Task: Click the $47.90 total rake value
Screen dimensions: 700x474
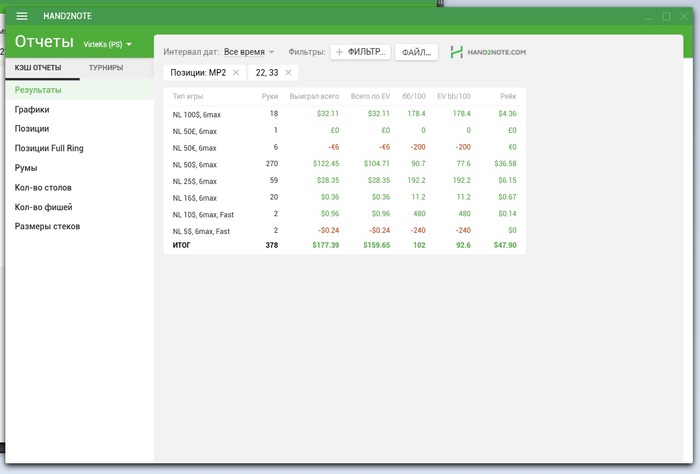Action: coord(505,245)
